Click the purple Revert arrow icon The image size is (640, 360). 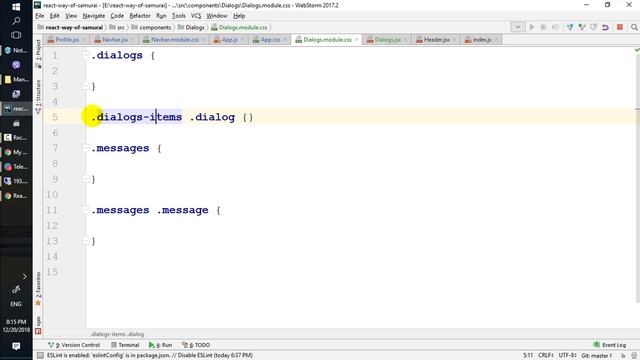pos(605,27)
